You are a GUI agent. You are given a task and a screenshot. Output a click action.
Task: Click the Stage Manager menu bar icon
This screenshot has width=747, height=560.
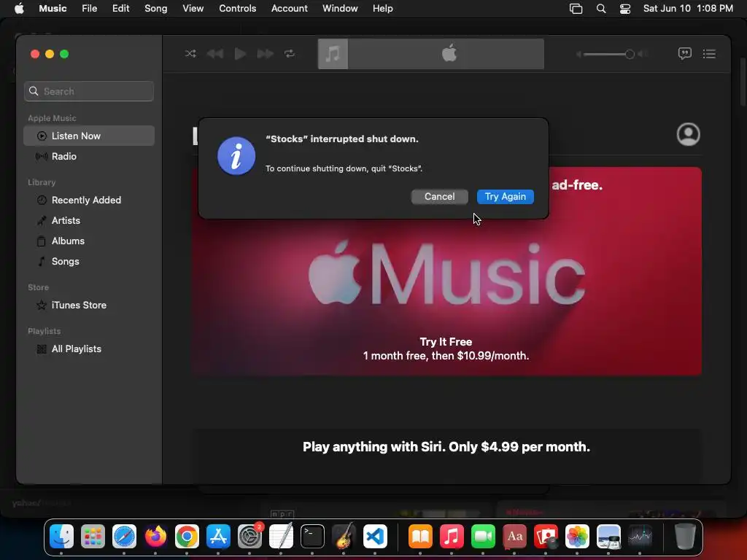point(576,9)
